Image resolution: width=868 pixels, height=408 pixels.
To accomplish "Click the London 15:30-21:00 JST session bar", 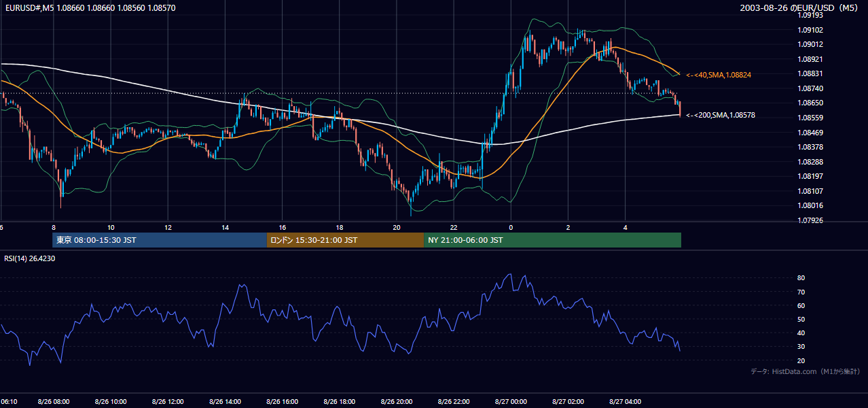I will [x=345, y=240].
